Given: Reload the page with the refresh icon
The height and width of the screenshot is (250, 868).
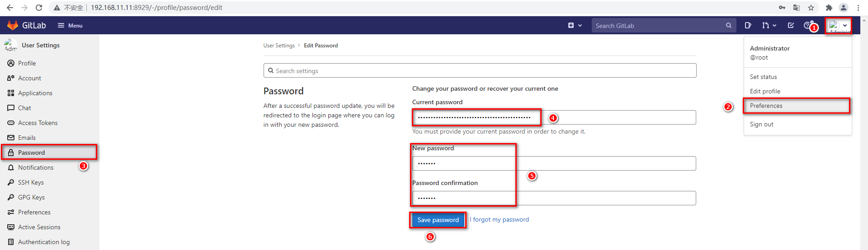Looking at the screenshot, I should coord(39,8).
